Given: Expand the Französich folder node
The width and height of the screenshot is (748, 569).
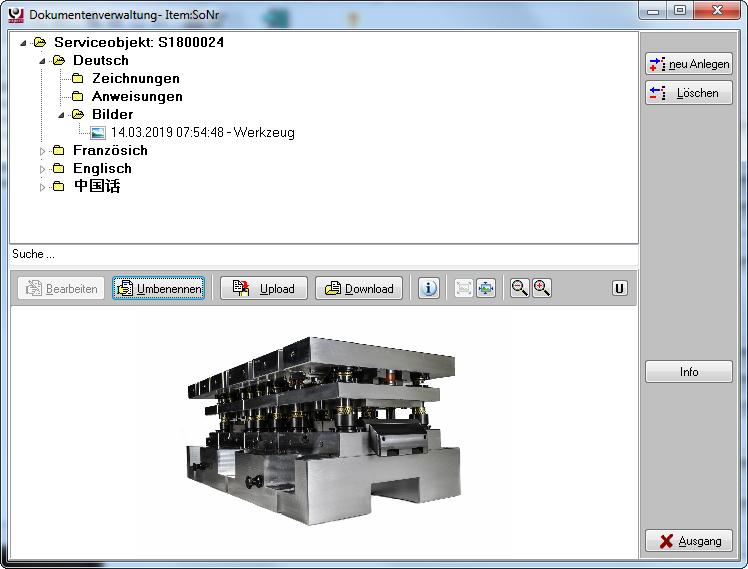Looking at the screenshot, I should pyautogui.click(x=42, y=151).
